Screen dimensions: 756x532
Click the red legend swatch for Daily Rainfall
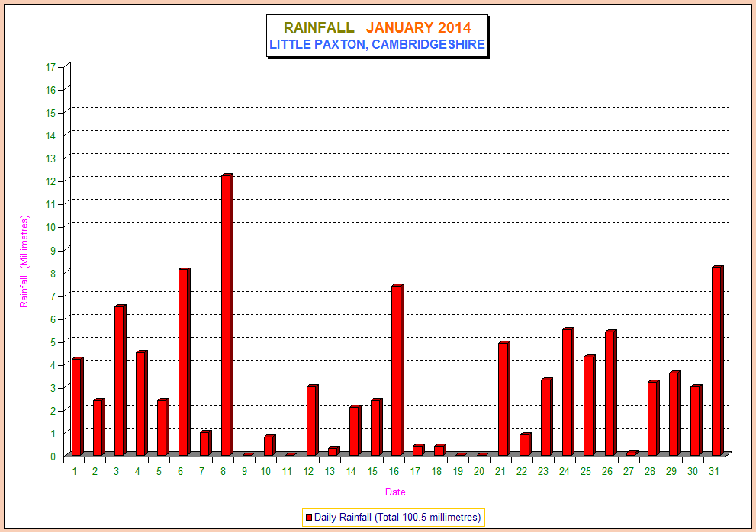[x=309, y=518]
